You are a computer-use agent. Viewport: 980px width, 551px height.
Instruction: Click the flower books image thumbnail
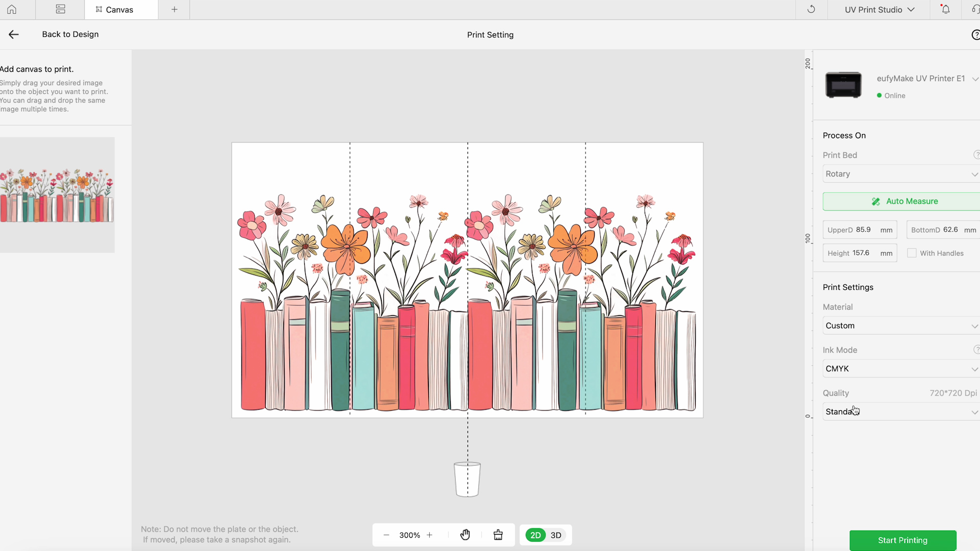pos(57,195)
